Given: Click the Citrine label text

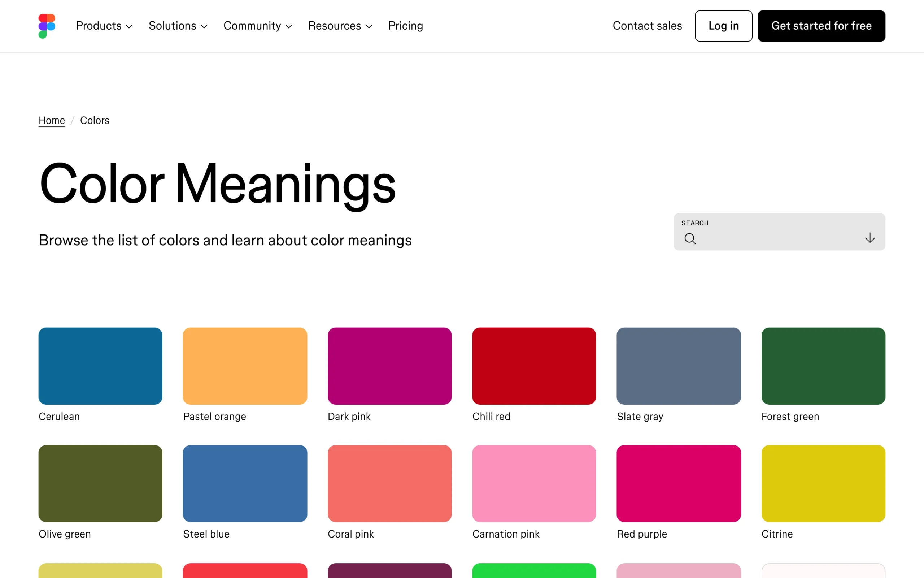Looking at the screenshot, I should tap(777, 534).
